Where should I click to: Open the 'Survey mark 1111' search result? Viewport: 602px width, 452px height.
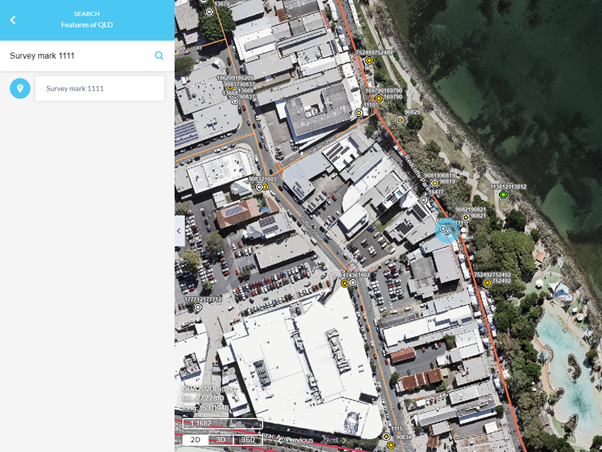click(99, 89)
